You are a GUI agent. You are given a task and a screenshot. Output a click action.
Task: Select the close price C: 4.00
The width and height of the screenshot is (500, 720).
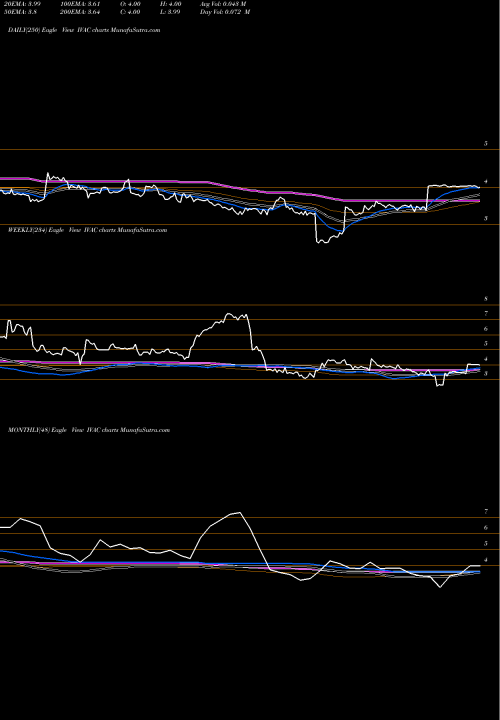click(x=131, y=12)
